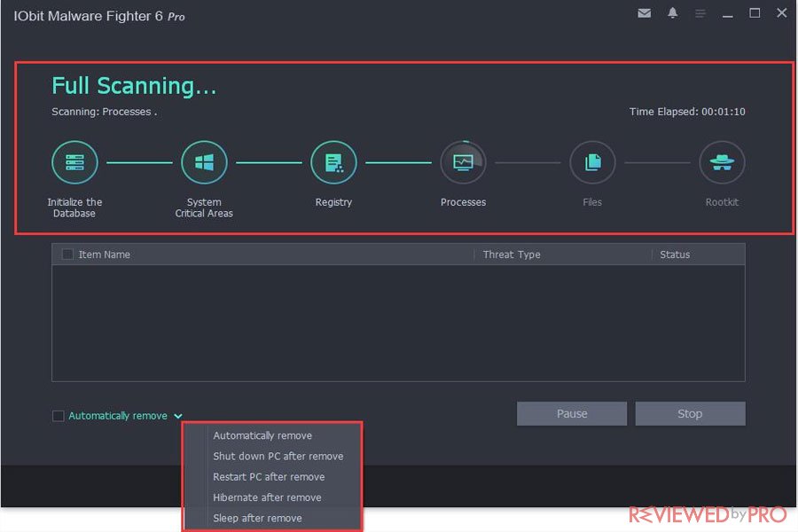798x532 pixels.
Task: Click the Initialize the Database label
Action: tap(74, 207)
